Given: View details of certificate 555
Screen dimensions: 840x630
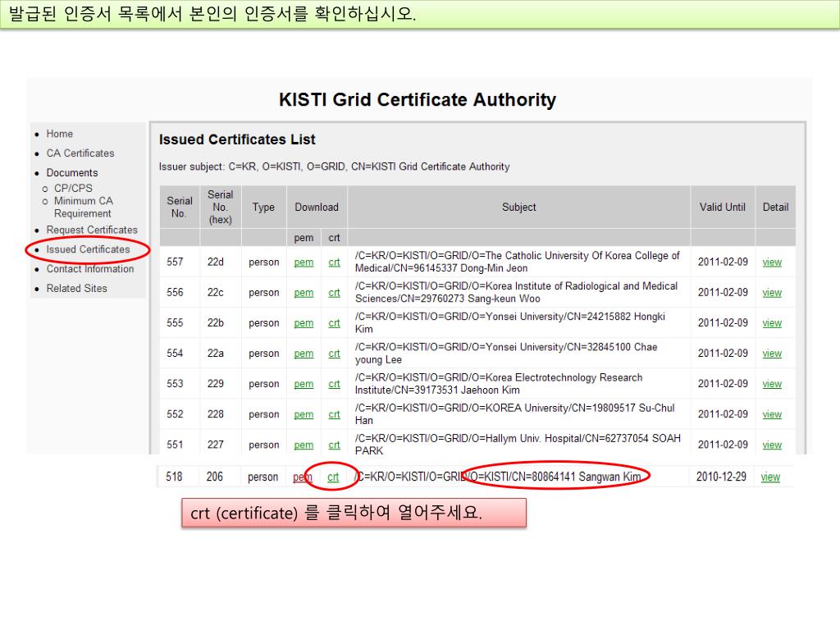Looking at the screenshot, I should coord(772,323).
